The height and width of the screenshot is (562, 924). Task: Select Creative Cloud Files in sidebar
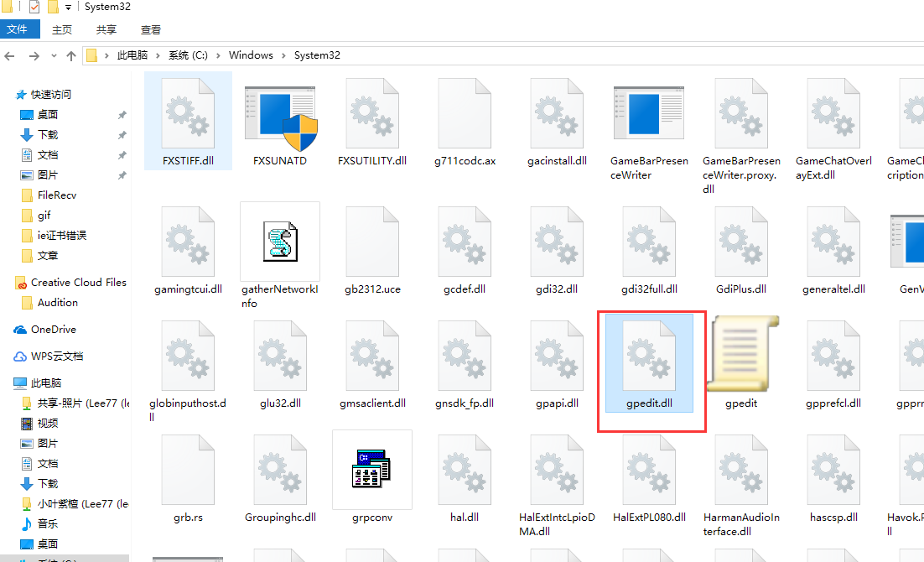[x=78, y=283]
